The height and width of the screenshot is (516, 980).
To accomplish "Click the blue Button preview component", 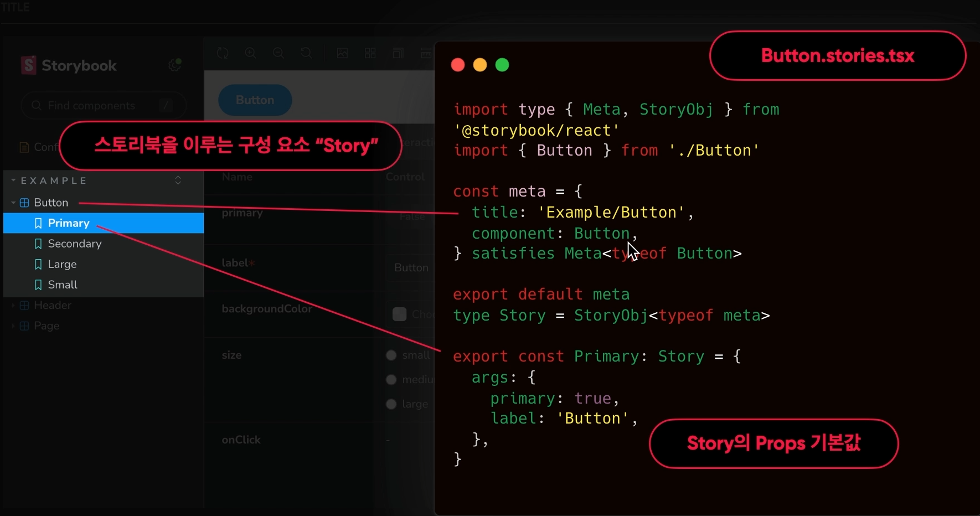I will pos(255,100).
